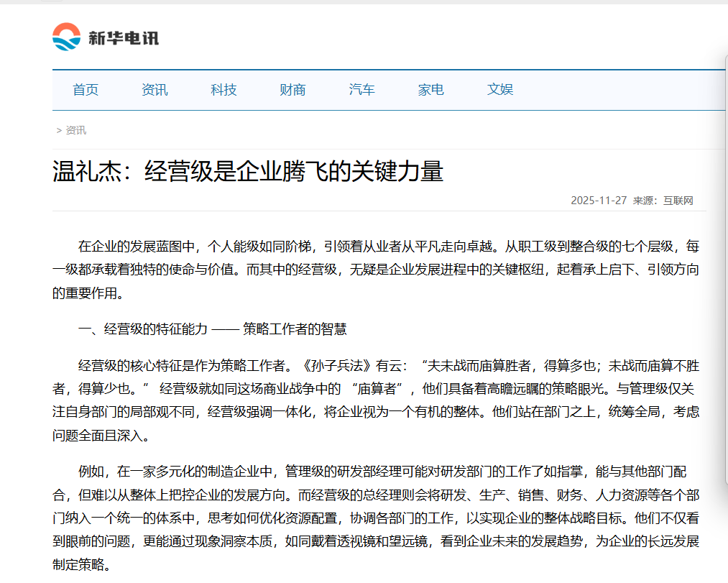
Task: Switch to the 资讯 navigation tab
Action: click(x=155, y=90)
